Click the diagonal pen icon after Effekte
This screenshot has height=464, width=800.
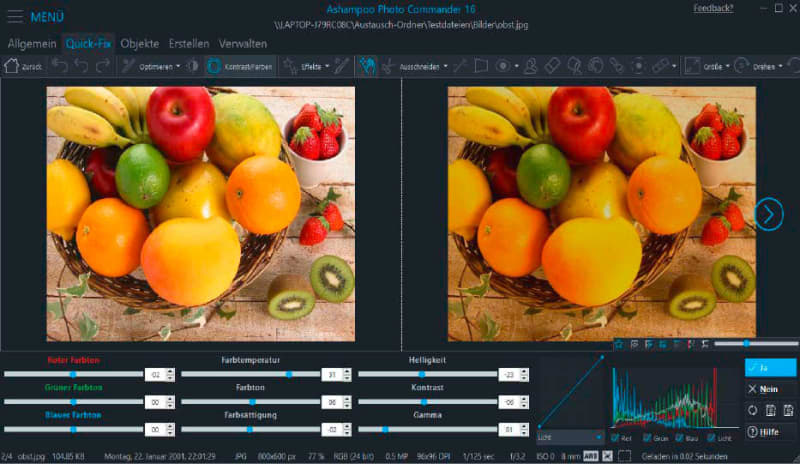341,66
